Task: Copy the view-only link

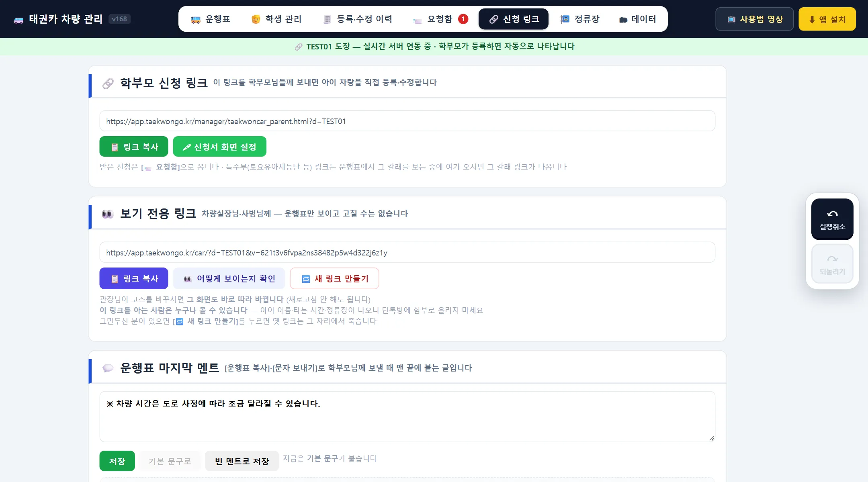Action: (134, 278)
